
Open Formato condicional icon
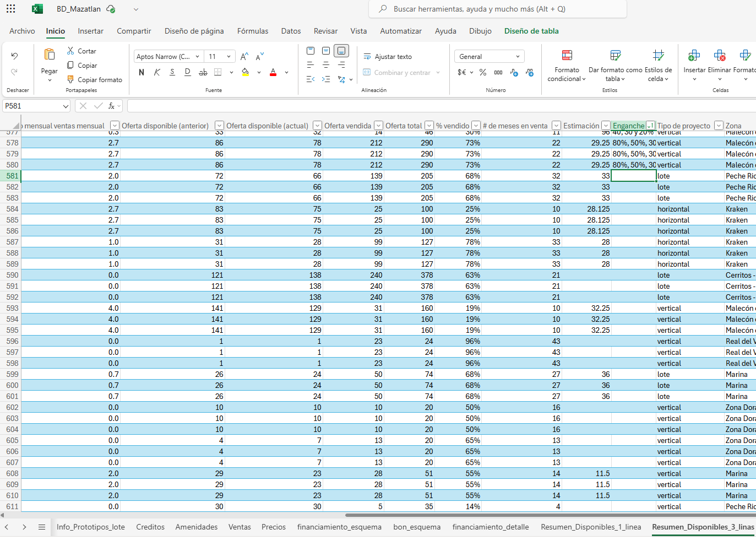click(567, 56)
